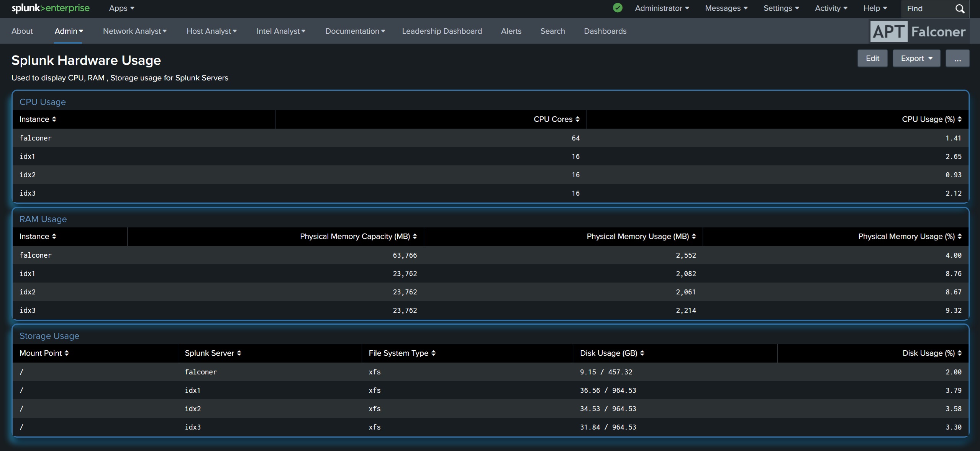
Task: Open the Search page
Action: (552, 31)
